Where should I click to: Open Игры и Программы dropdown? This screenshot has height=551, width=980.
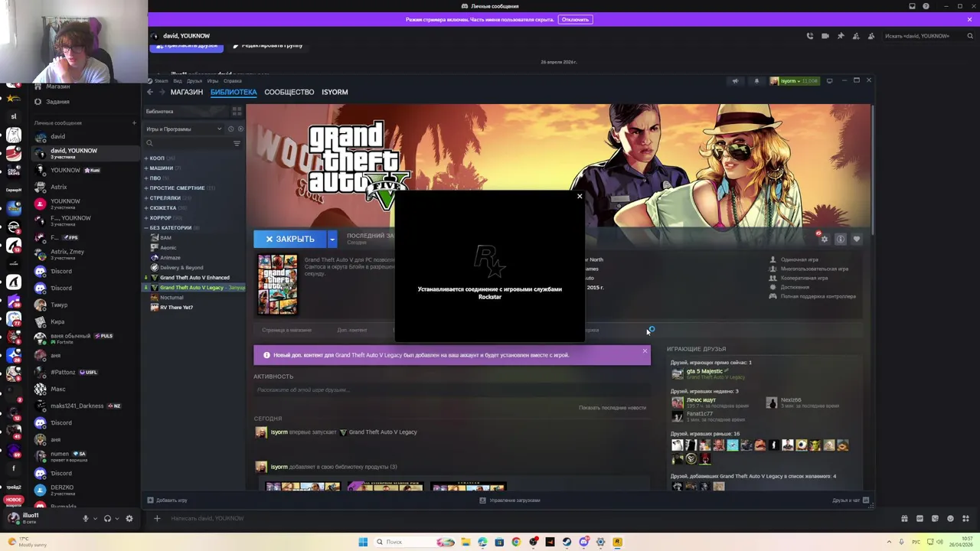(x=184, y=129)
